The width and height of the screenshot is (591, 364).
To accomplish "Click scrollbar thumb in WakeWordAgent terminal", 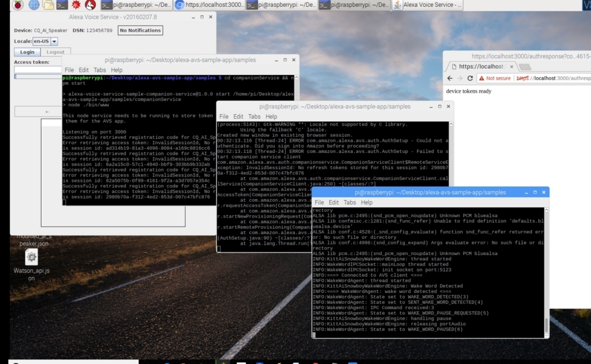I will [547, 325].
